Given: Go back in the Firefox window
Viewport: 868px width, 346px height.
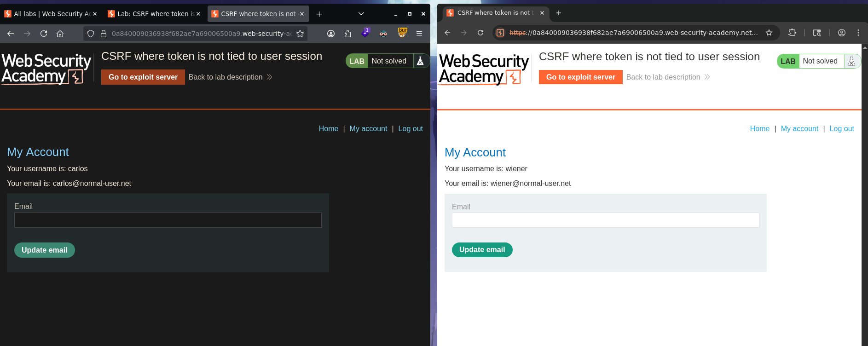Looking at the screenshot, I should [11, 34].
